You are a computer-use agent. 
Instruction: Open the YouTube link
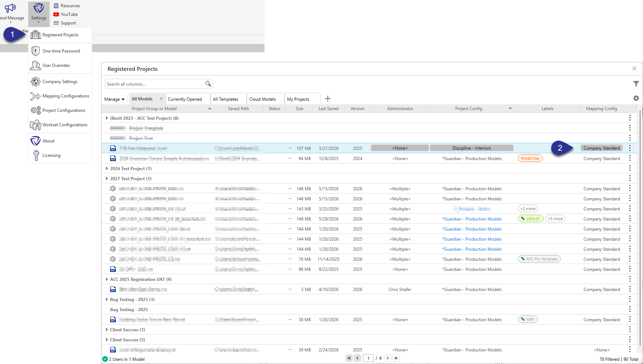[65, 14]
